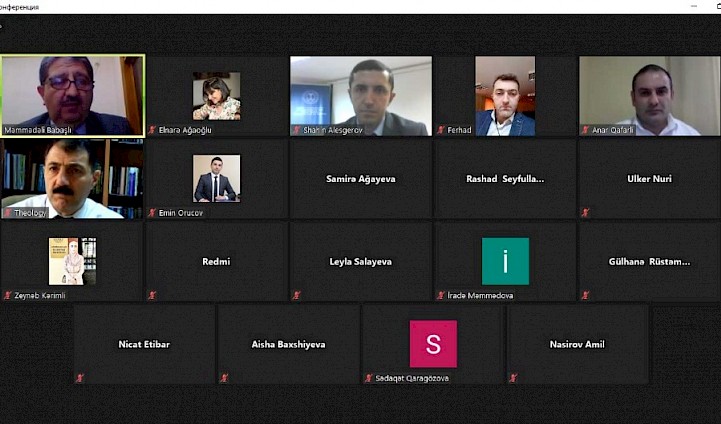This screenshot has width=721, height=424.
Task: Click muted mic icon beside Emin Orucov
Action: pos(152,212)
